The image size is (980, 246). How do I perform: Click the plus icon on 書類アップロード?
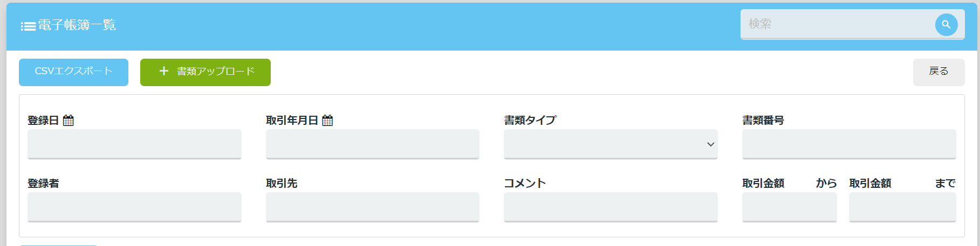point(164,71)
